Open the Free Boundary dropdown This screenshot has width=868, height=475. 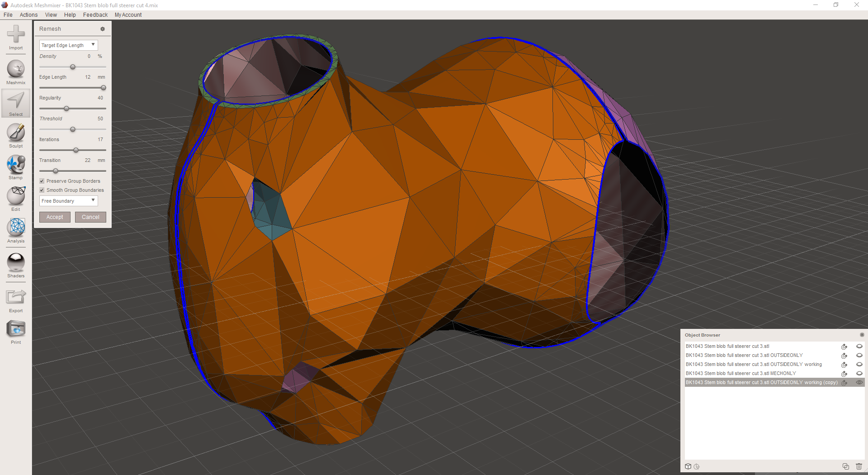[68, 201]
